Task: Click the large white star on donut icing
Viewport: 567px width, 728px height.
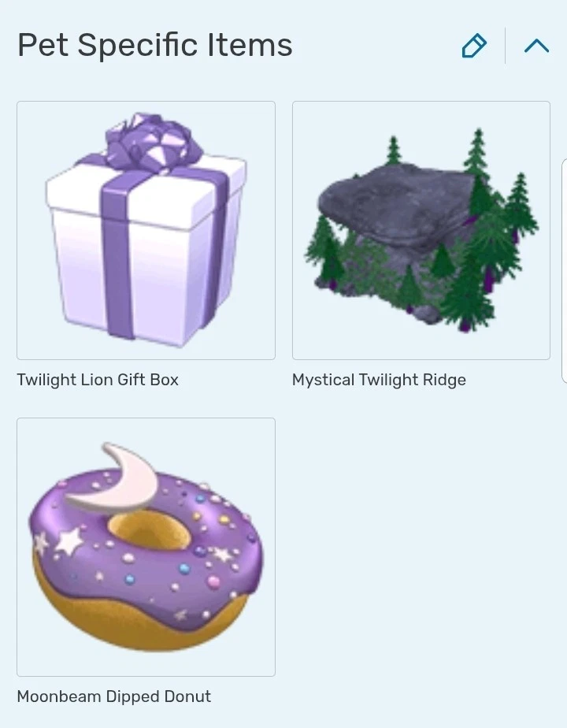Action: pos(69,541)
